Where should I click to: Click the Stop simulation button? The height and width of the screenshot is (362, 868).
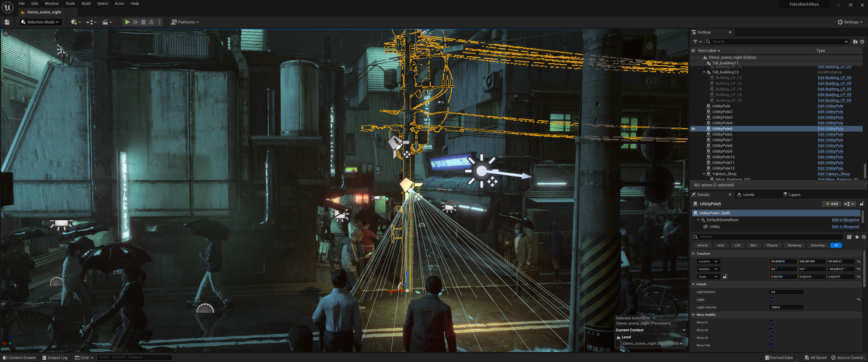coord(143,22)
